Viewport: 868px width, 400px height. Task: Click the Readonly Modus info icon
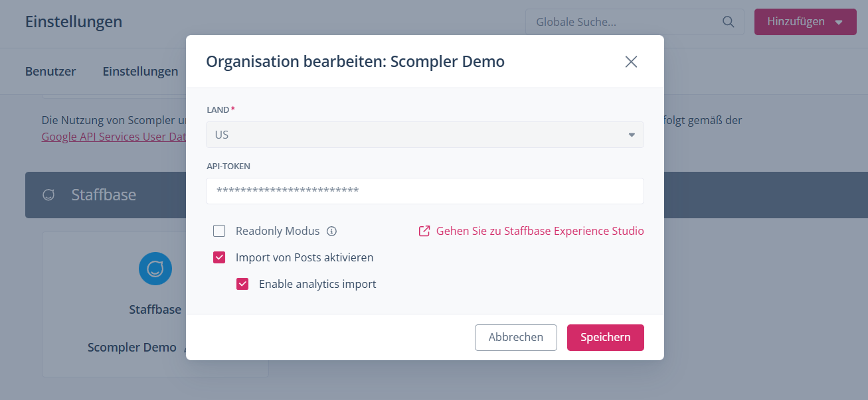point(332,232)
